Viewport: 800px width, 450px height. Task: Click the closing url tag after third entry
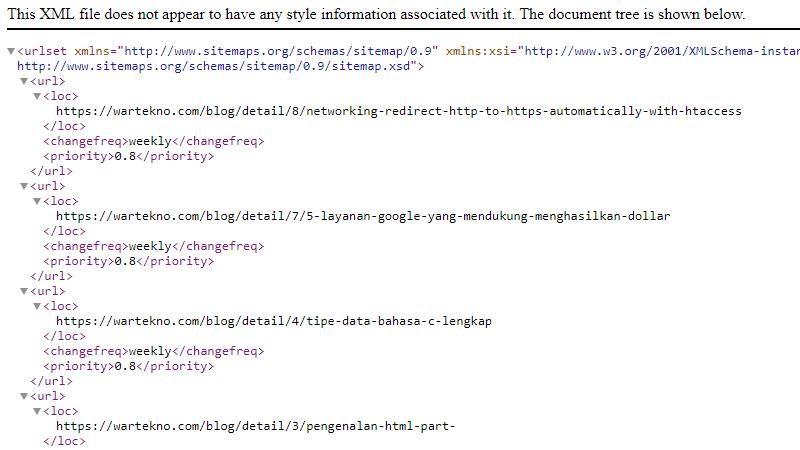click(51, 381)
